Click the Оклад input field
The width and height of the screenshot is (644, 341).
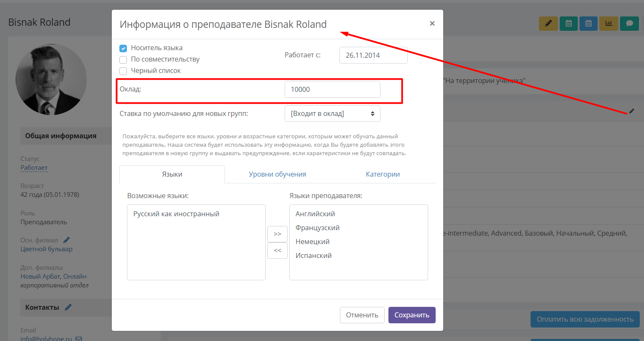tap(332, 89)
